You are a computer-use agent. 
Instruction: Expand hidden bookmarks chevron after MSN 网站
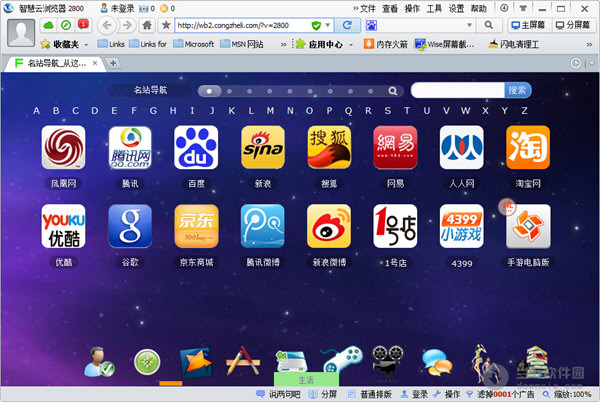[283, 45]
